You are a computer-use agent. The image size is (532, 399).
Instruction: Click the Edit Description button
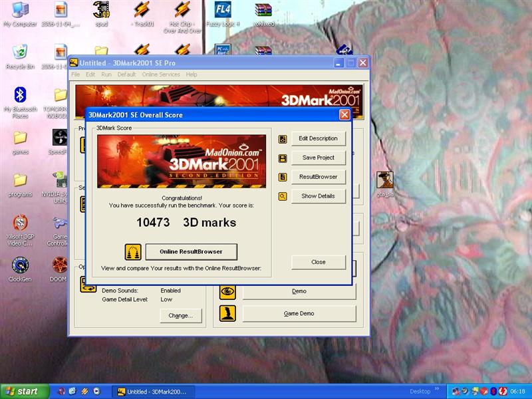pyautogui.click(x=319, y=138)
